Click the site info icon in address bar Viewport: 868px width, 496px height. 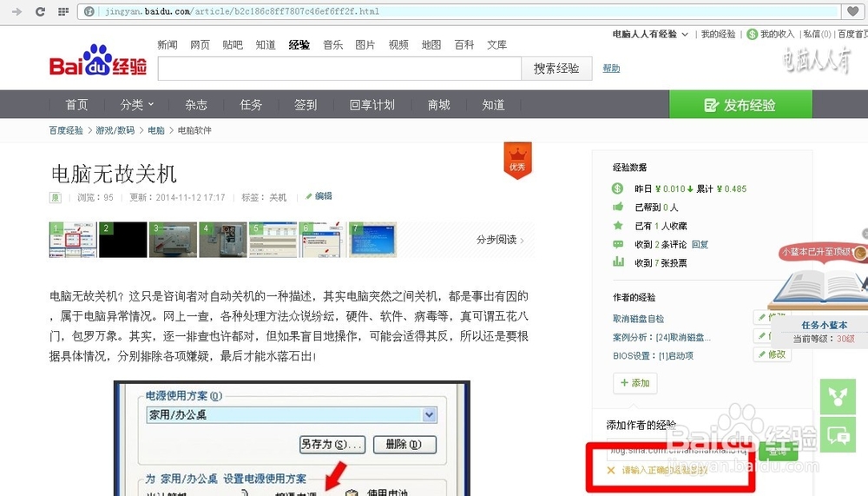[89, 11]
